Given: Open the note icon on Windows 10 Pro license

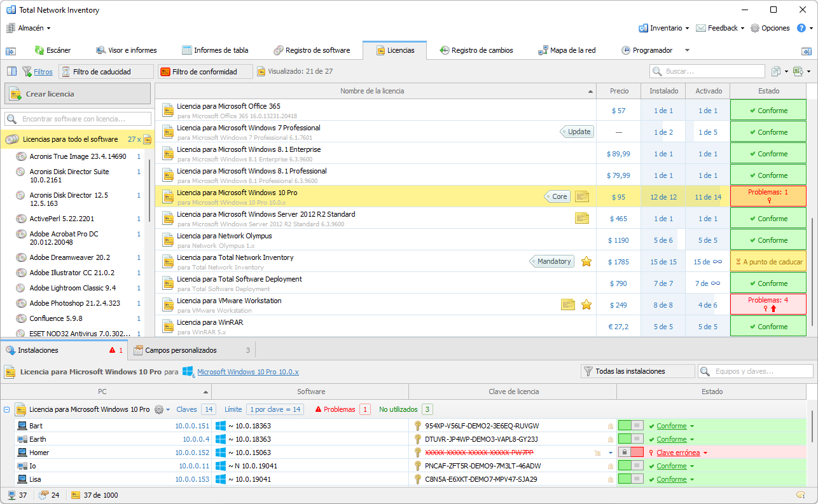Looking at the screenshot, I should click(582, 197).
